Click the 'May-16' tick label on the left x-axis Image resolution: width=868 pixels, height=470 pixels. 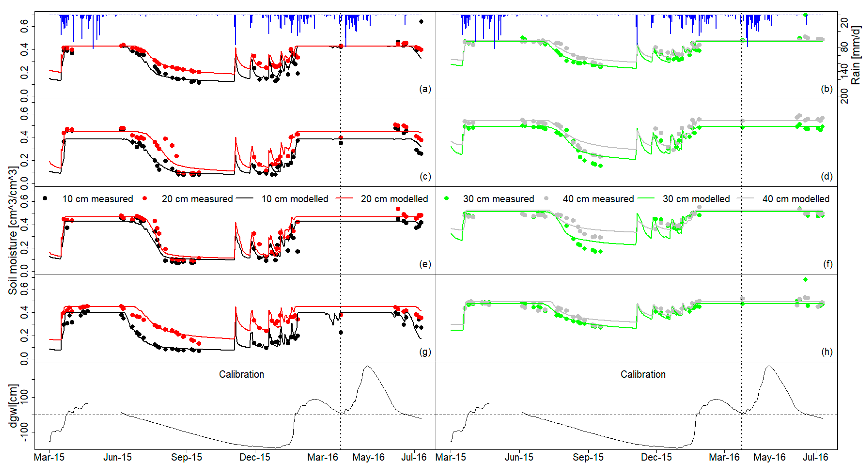coord(368,458)
